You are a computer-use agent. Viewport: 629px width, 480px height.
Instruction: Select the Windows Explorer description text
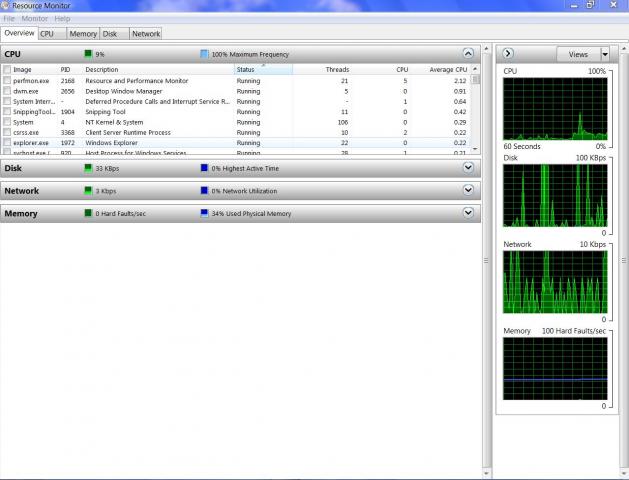coord(111,143)
